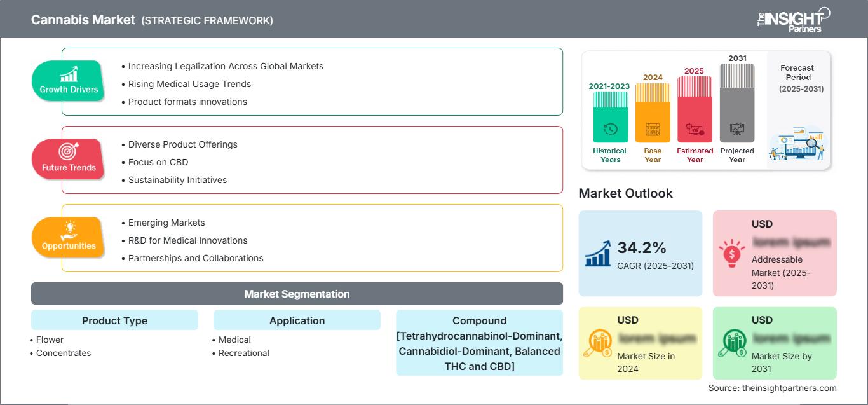Viewport: 868px width, 405px height.
Task: Select the Compound segment box
Action: (479, 343)
